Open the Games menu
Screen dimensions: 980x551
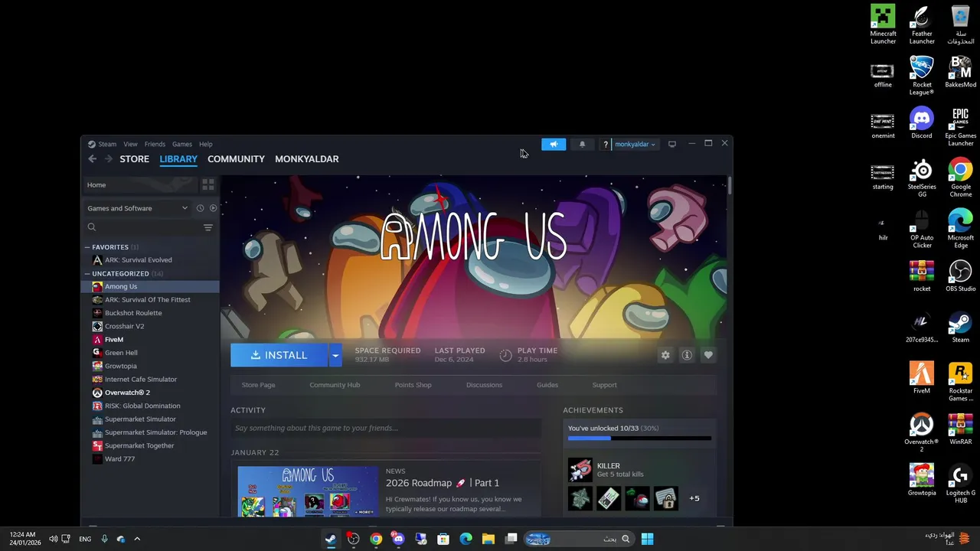coord(182,144)
